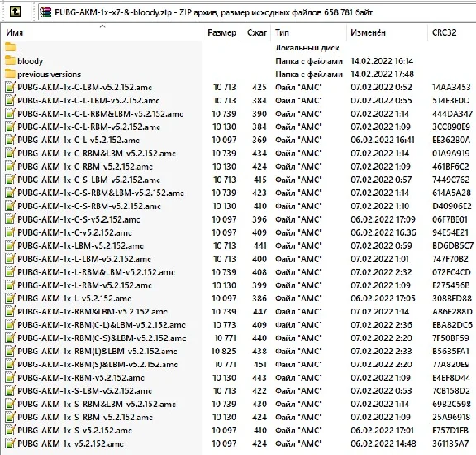Click CRC32 value BD6DB5C7

click(x=453, y=246)
